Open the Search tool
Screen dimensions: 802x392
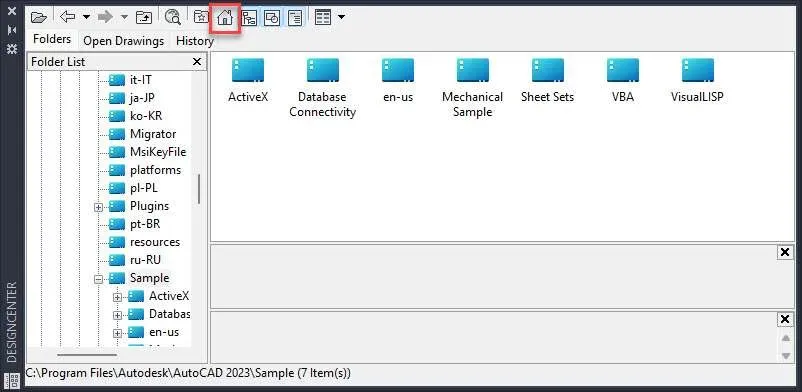click(173, 17)
